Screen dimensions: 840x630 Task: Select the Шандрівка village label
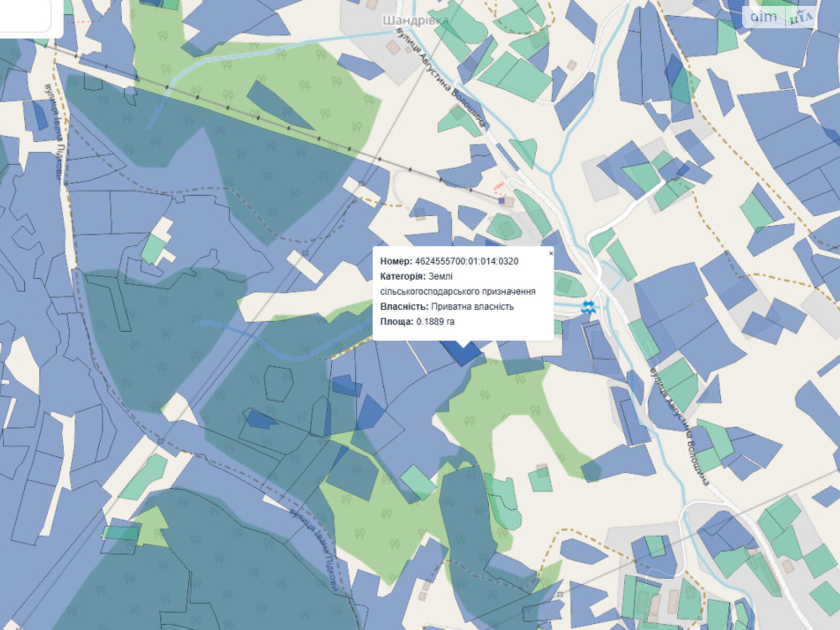(415, 20)
